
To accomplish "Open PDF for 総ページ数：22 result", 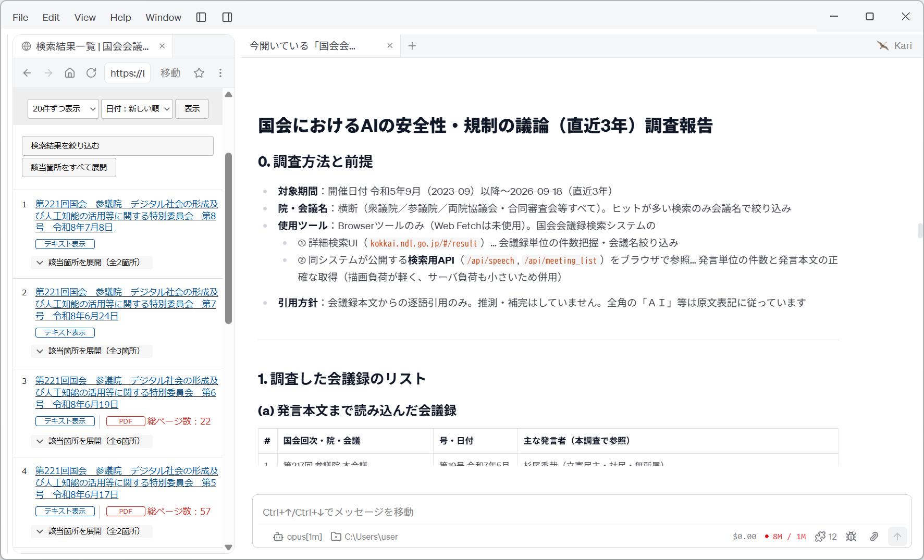I will pos(126,421).
